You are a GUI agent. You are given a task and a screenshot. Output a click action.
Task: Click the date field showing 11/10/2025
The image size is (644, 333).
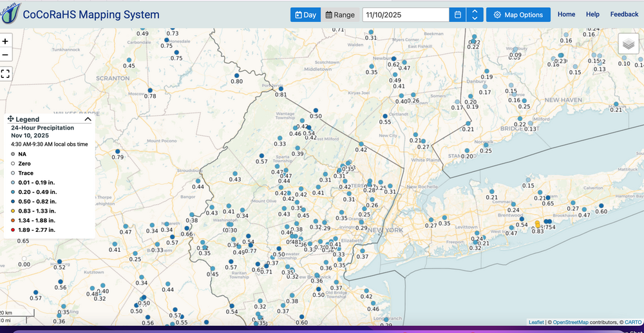pos(406,15)
